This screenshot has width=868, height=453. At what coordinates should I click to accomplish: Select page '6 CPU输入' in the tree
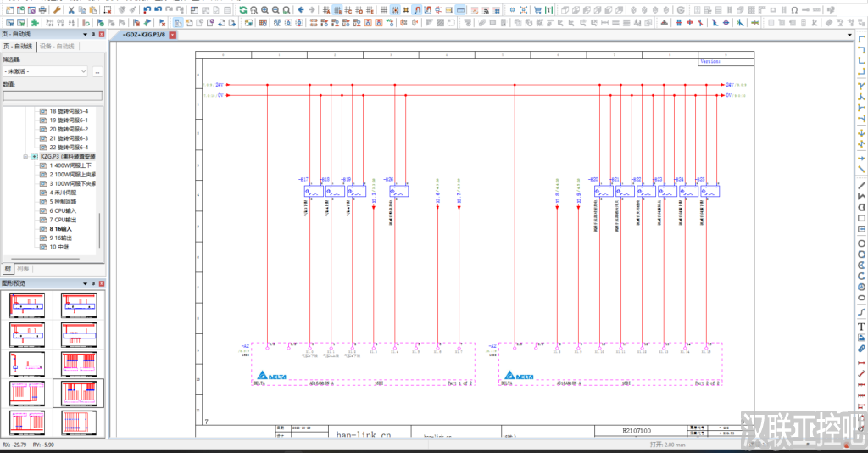tap(63, 211)
